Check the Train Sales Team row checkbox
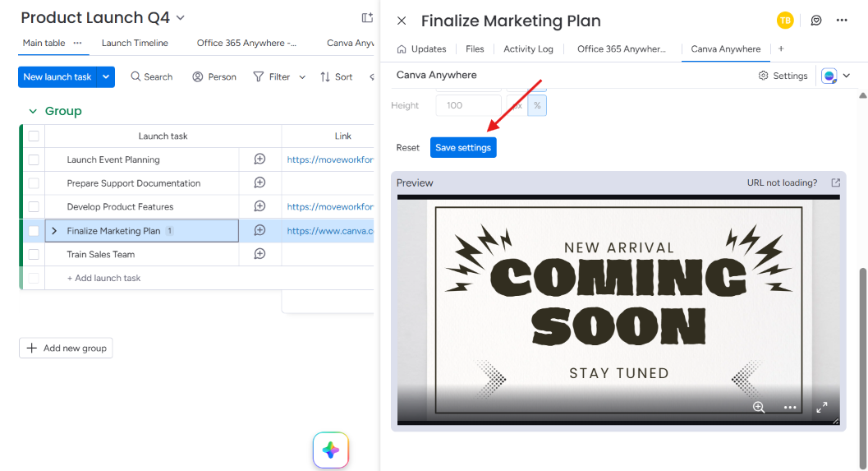The width and height of the screenshot is (868, 471). click(x=34, y=254)
